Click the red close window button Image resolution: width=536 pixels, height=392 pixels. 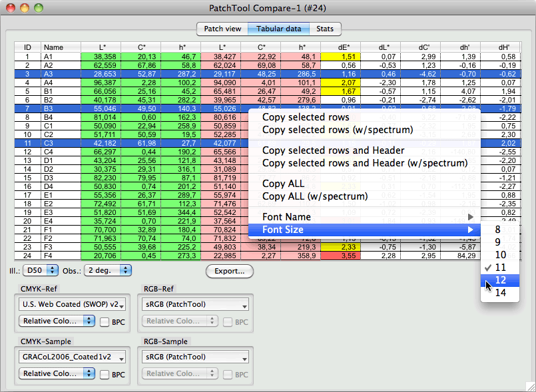[11, 9]
